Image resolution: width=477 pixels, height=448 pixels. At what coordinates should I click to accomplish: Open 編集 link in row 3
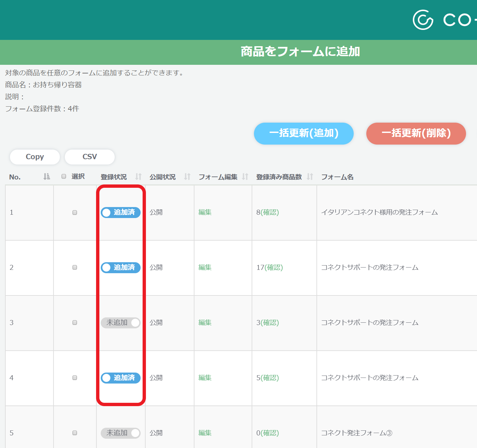pyautogui.click(x=205, y=323)
